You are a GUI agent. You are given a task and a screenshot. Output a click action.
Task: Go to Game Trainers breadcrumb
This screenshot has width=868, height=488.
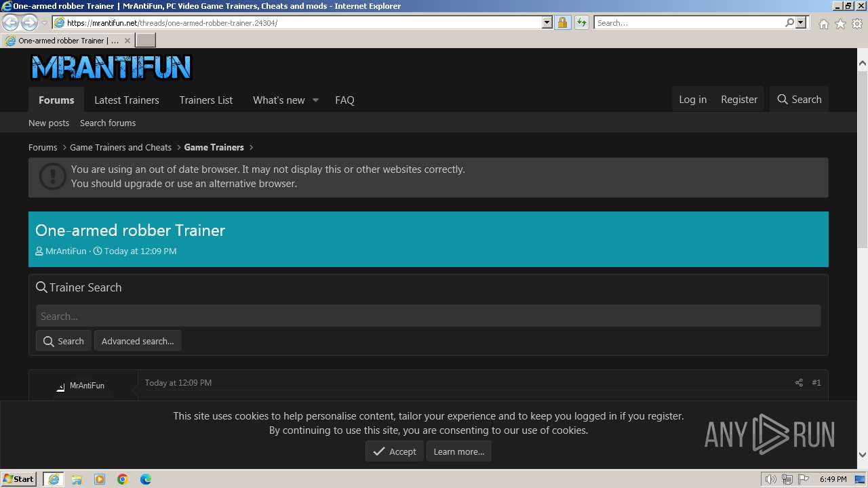tap(214, 147)
